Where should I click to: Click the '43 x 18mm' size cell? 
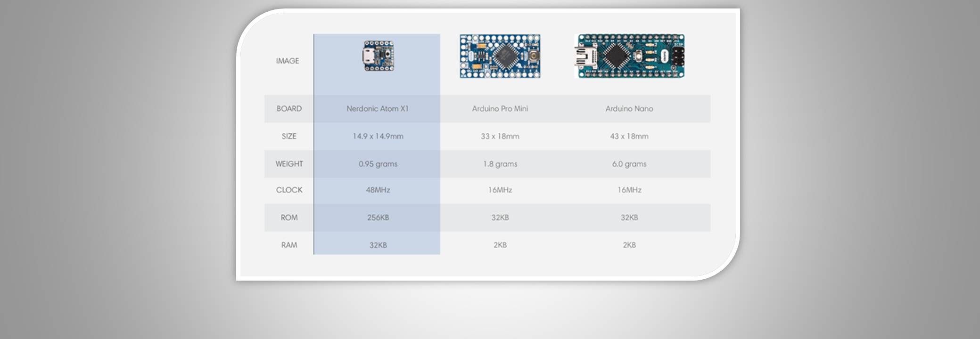coord(629,136)
